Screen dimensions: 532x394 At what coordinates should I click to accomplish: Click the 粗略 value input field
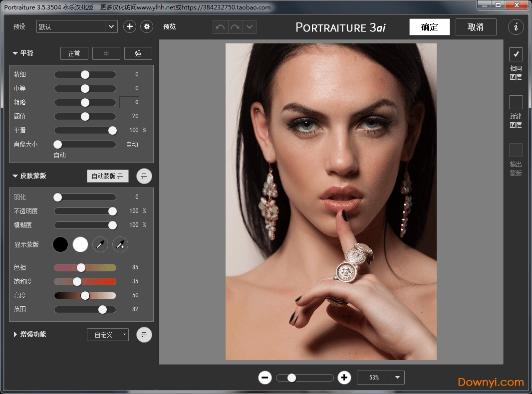click(129, 102)
